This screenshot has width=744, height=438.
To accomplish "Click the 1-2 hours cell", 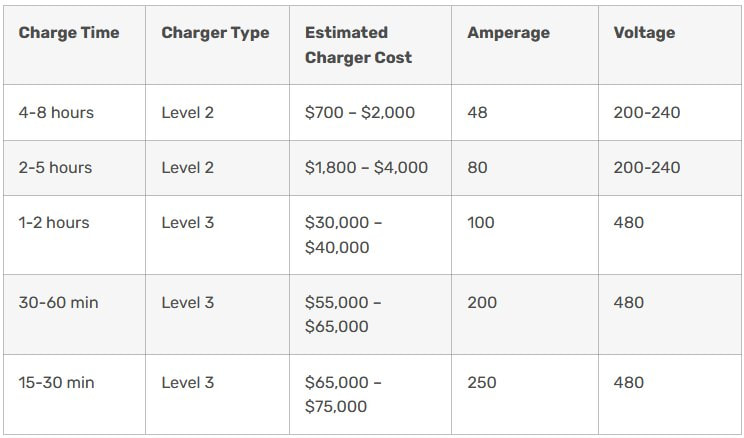I will pos(54,223).
